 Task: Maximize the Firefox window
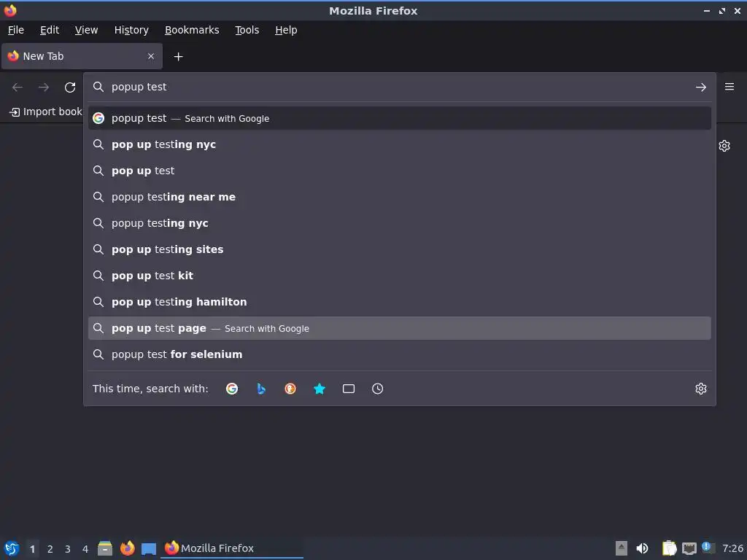click(721, 10)
